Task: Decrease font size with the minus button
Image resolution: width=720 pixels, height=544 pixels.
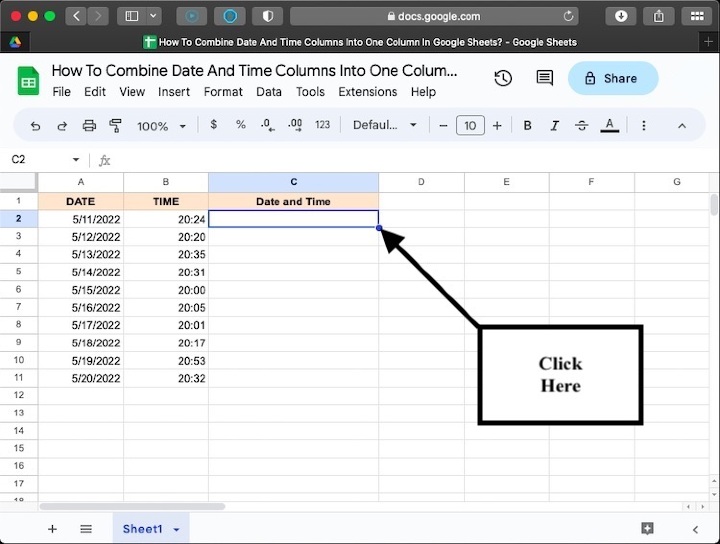Action: click(x=443, y=125)
